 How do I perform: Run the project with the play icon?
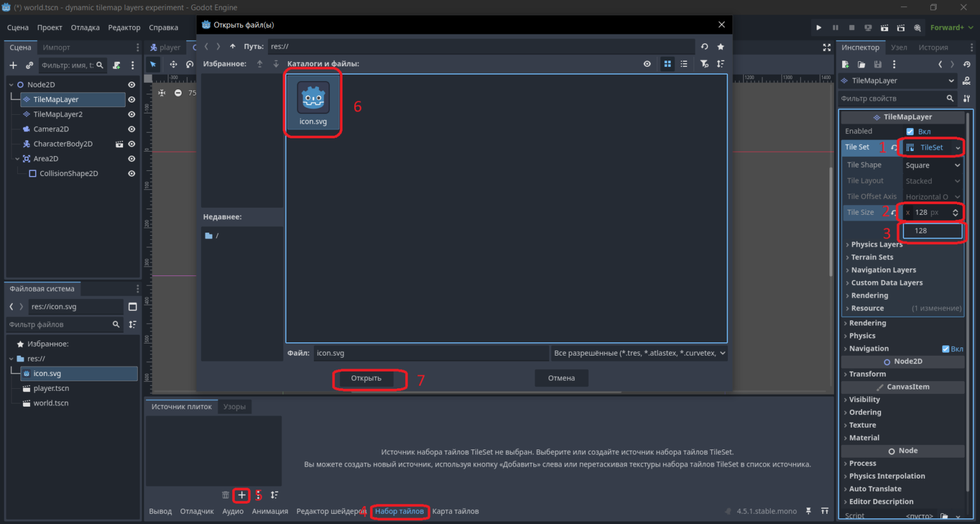pos(819,28)
